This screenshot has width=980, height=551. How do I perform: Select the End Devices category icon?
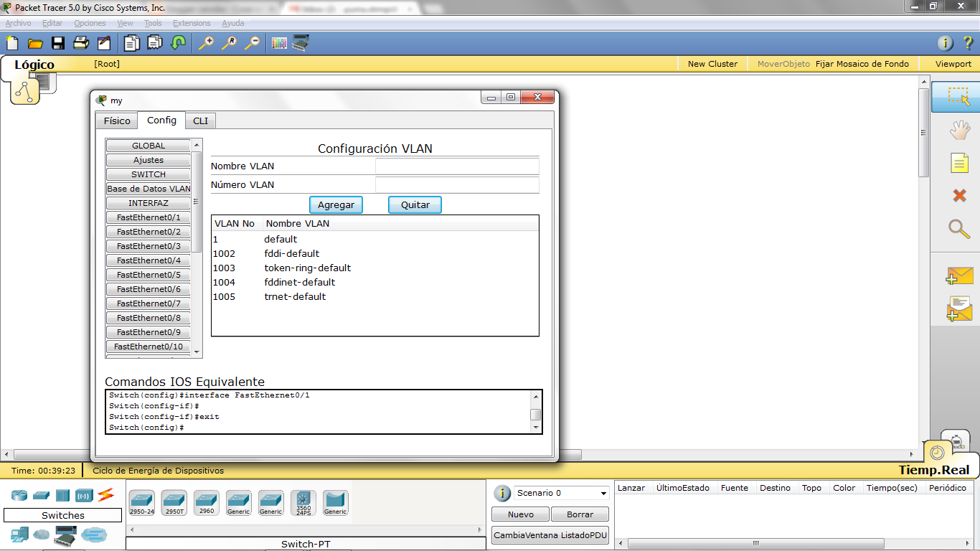tap(19, 534)
